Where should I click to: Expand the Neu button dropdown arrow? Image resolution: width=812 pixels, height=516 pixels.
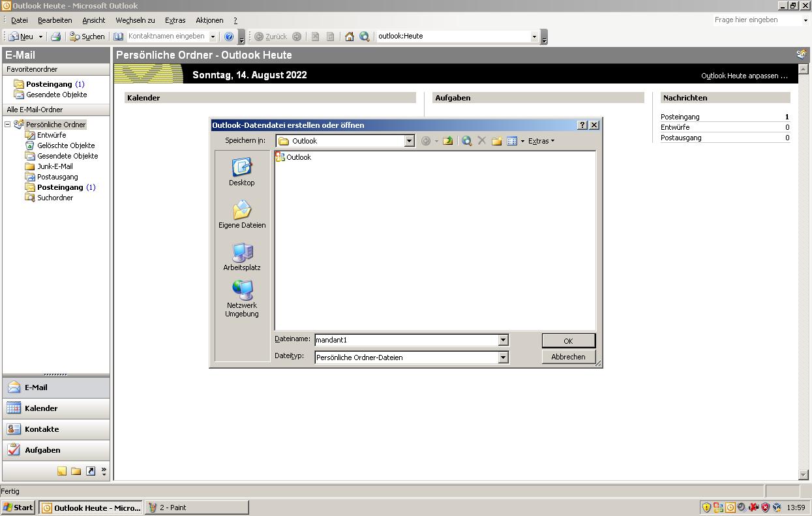pos(40,37)
